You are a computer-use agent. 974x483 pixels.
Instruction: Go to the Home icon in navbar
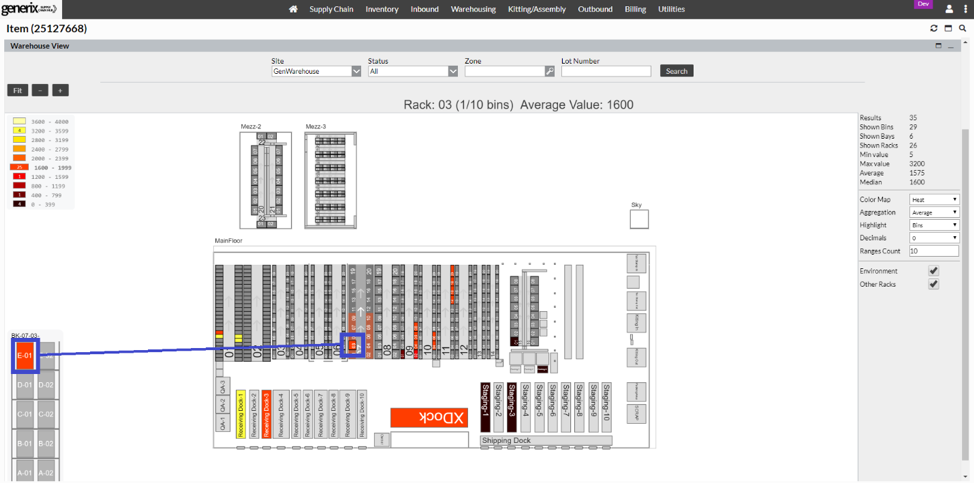293,9
